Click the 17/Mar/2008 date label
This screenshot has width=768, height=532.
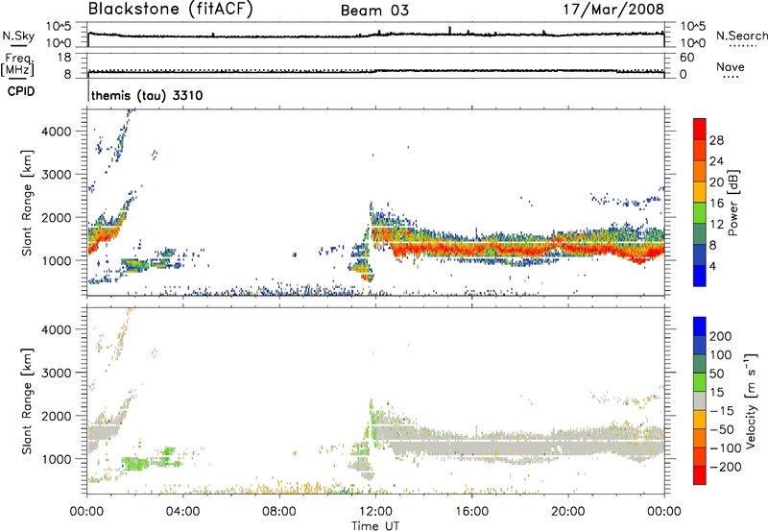point(613,9)
